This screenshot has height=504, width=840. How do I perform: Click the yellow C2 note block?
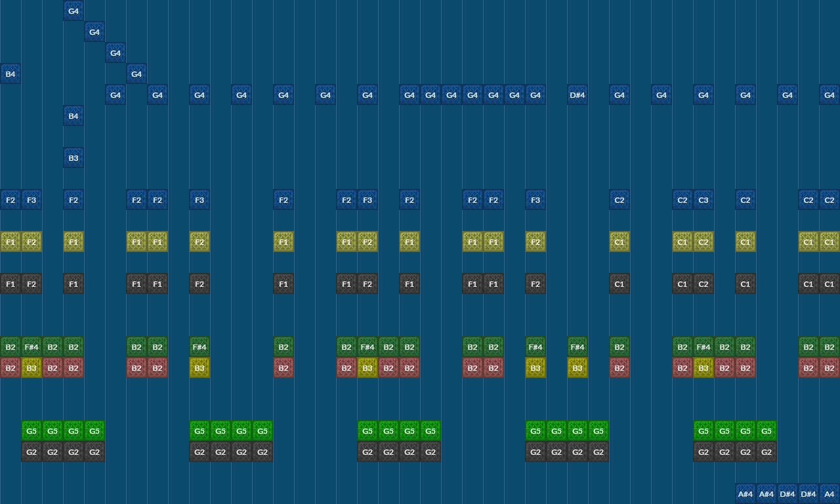(703, 241)
